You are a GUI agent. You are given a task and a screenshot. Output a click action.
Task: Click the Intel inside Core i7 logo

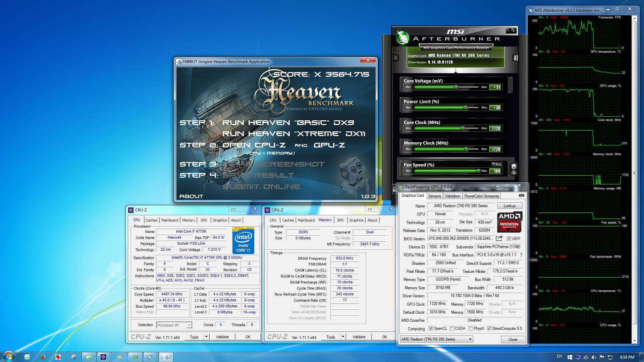(x=243, y=240)
